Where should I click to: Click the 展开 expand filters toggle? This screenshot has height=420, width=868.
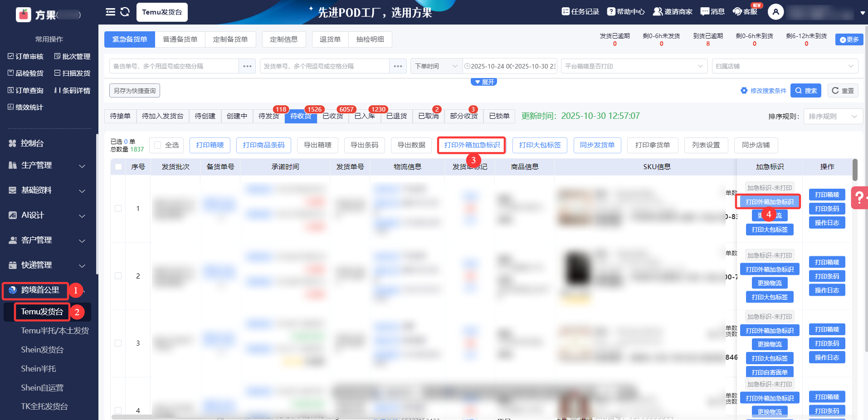click(484, 82)
